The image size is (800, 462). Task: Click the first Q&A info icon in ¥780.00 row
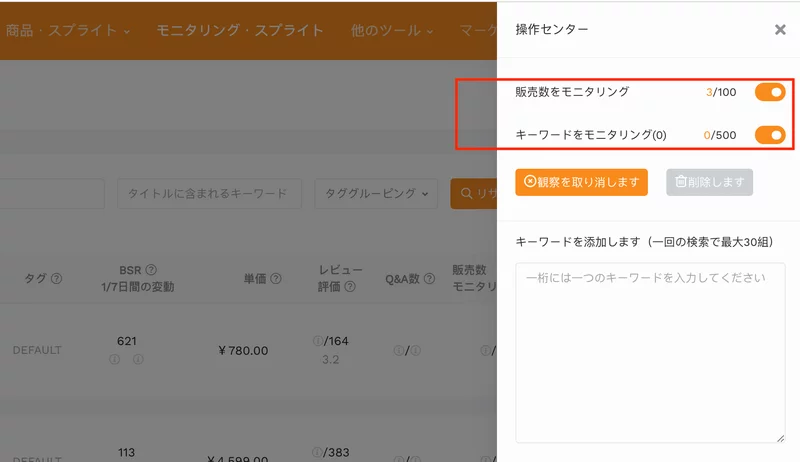(x=398, y=351)
